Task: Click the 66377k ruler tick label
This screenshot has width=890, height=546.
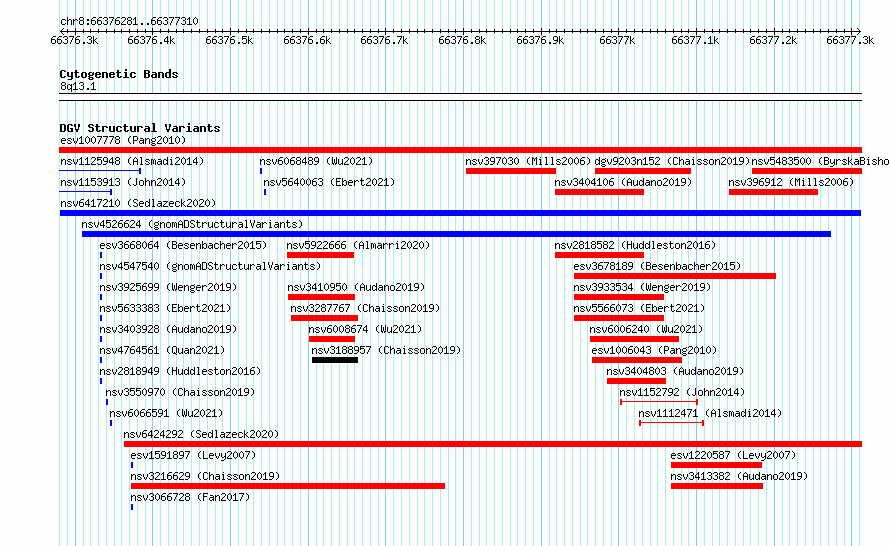Action: coord(617,40)
